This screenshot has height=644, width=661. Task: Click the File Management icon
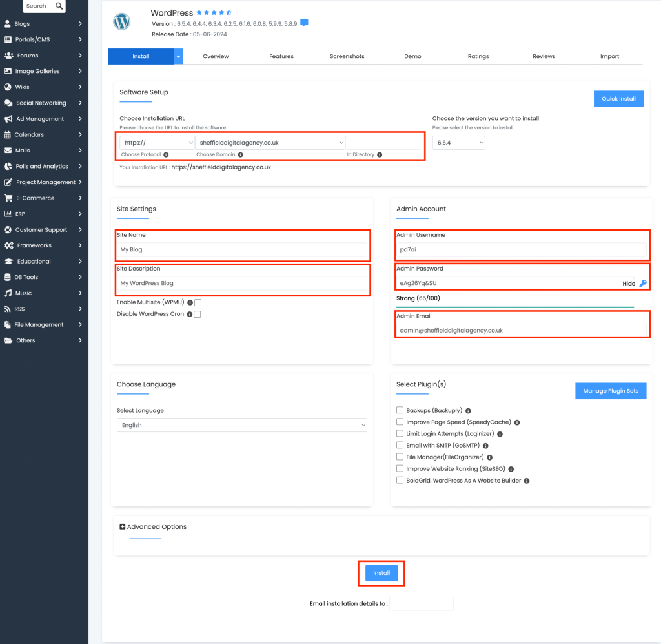(x=7, y=325)
